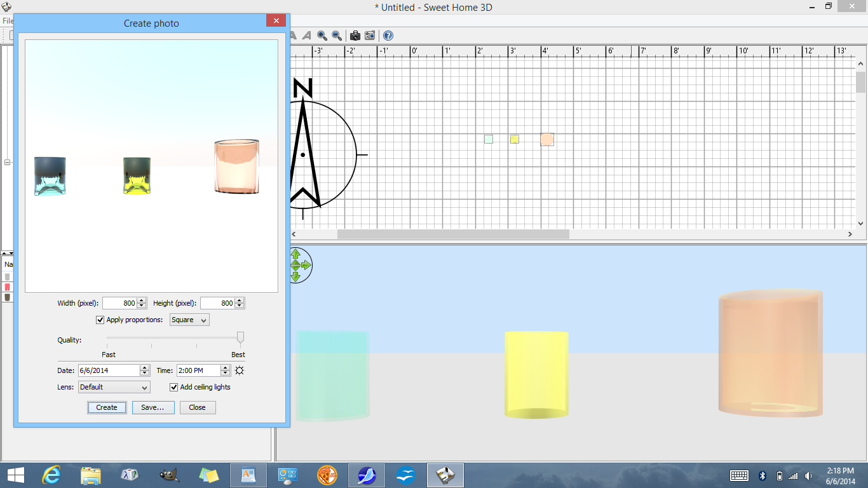Uncheck the Apply proportions checkbox
868x488 pixels.
[100, 320]
